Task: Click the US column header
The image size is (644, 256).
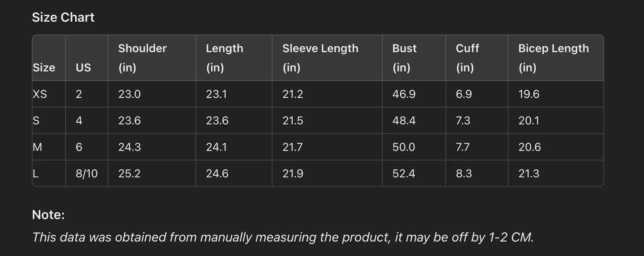Action: [x=83, y=68]
